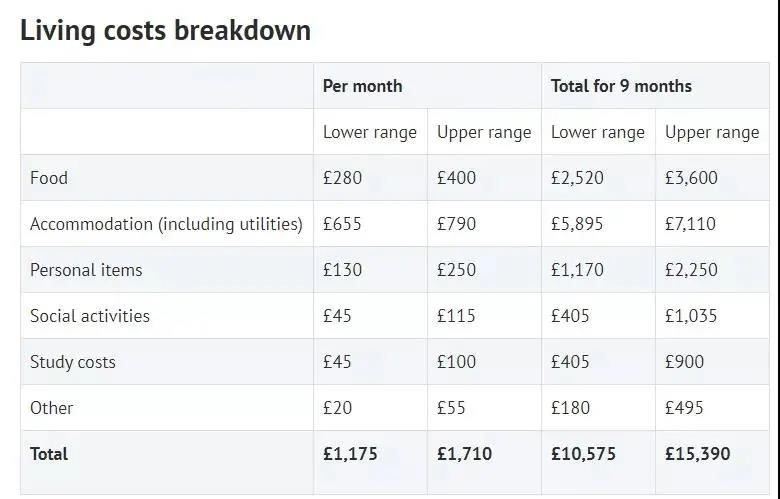This screenshot has height=499, width=780.
Task: Select the £5,895 accommodation total cell
Action: [577, 224]
